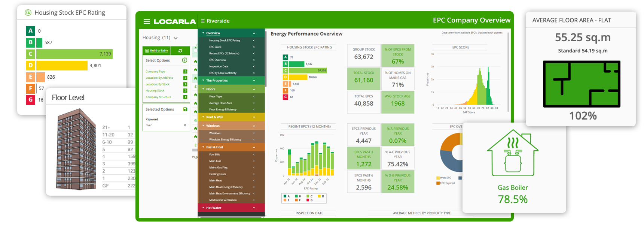Remove the 'river' keyword filter
Viewport: 644px width, 226px height.
(185, 125)
